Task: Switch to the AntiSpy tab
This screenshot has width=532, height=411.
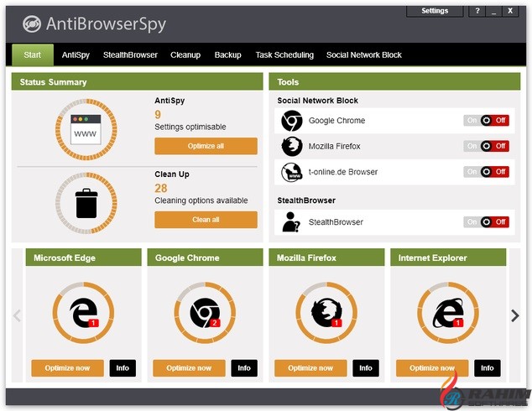Action: tap(76, 55)
